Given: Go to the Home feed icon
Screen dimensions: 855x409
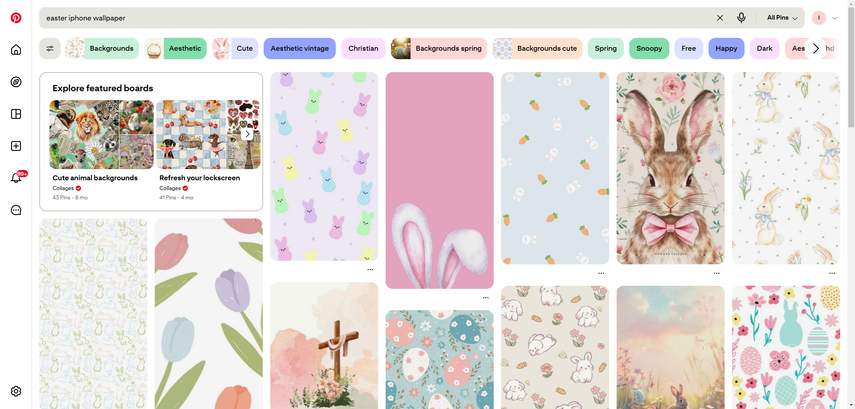Looking at the screenshot, I should (x=16, y=50).
